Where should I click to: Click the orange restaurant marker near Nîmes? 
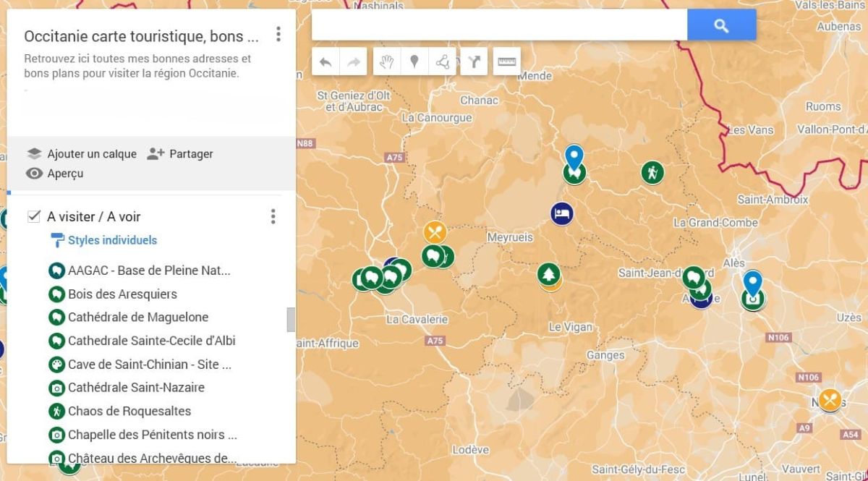(830, 399)
